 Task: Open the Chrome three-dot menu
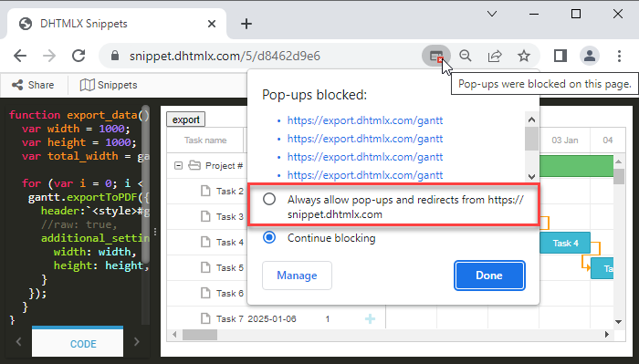(619, 56)
